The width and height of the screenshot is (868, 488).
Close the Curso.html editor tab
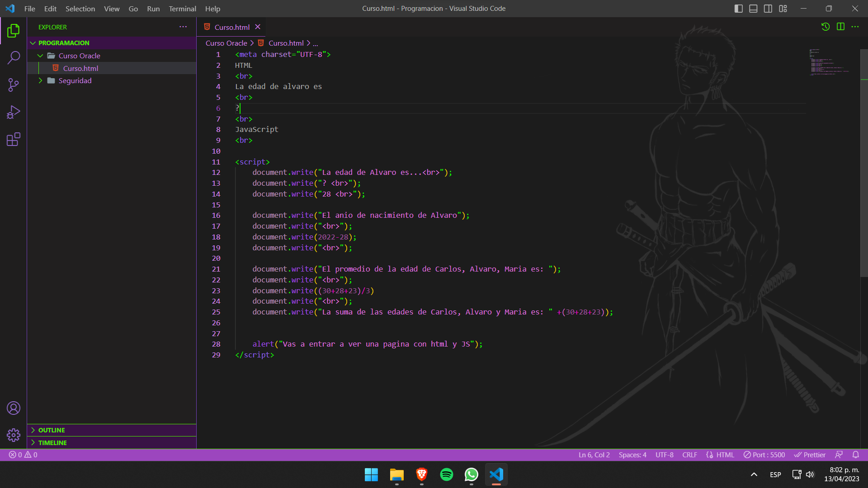[258, 27]
